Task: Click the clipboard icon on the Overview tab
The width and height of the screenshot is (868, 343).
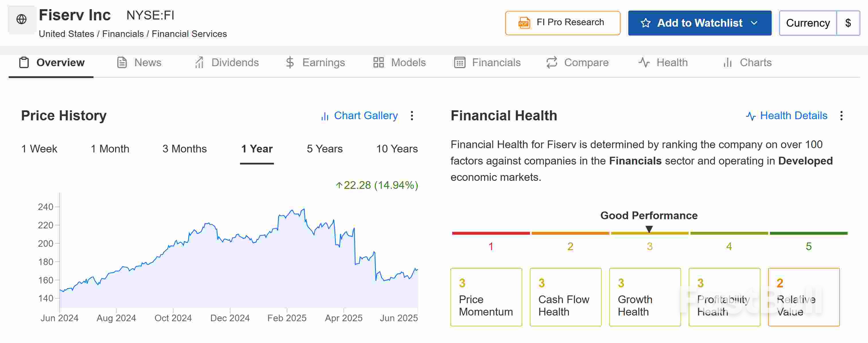Action: click(x=23, y=62)
